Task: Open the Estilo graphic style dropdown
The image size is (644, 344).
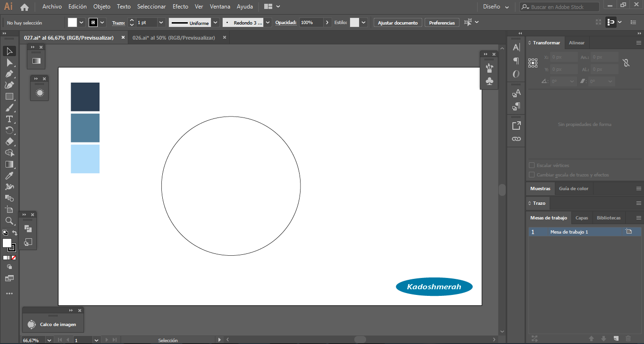Action: [x=364, y=23]
